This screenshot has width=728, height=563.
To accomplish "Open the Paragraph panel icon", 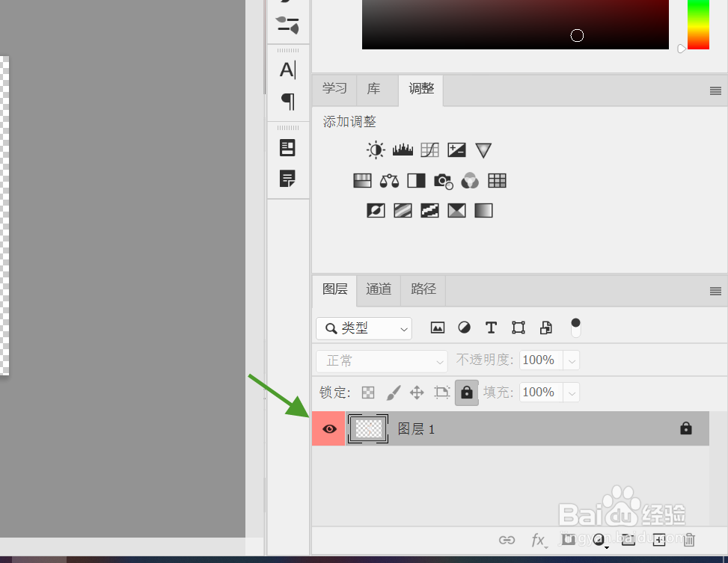I will coord(288,101).
